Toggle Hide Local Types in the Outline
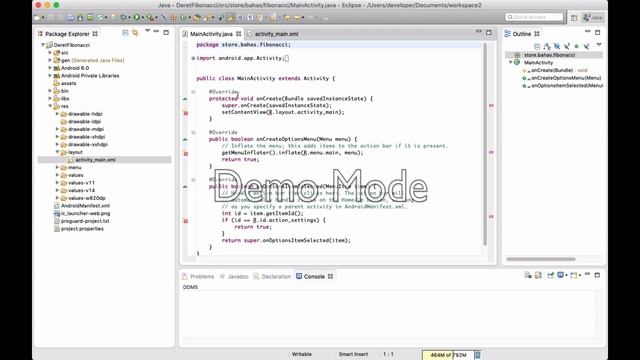Screen dimensions: 640x360 pyautogui.click(x=587, y=47)
